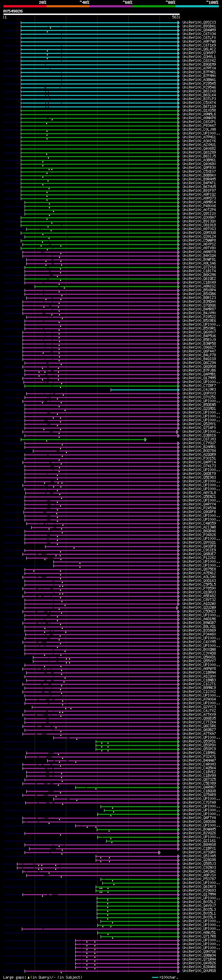Select the last hit UniRef100_Q0UMG8
Screen dimensions: 222x980
pos(199,971)
